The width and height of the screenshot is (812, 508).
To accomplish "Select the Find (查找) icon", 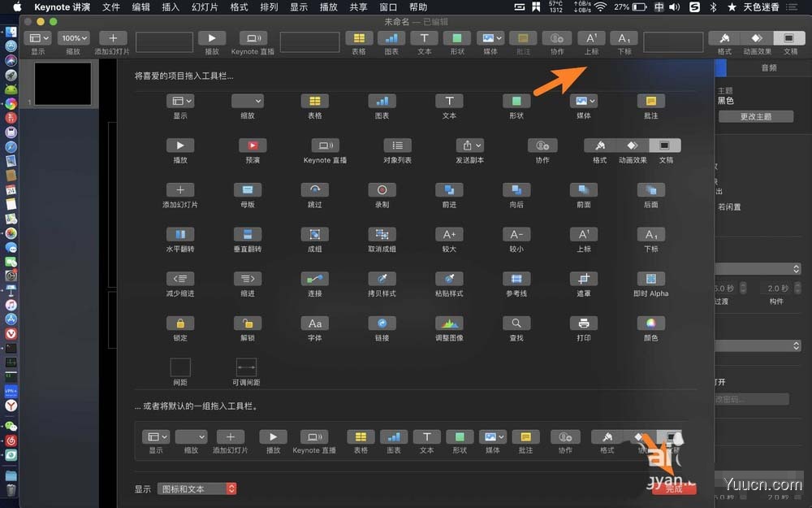I will tap(516, 323).
